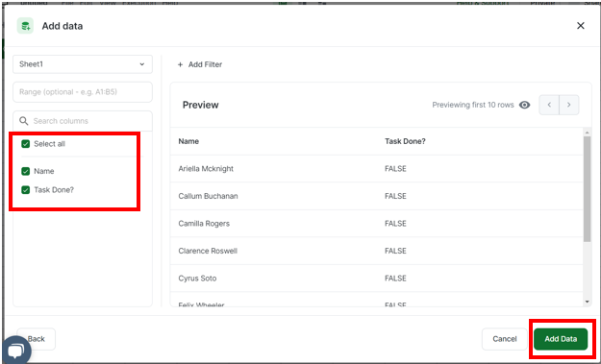Close the Add data dialog
601x364 pixels.
(581, 26)
